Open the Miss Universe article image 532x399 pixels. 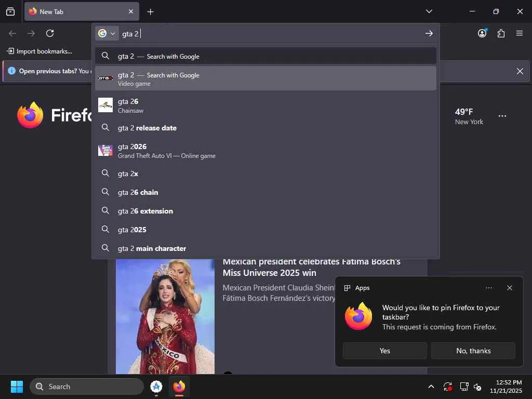pos(165,316)
